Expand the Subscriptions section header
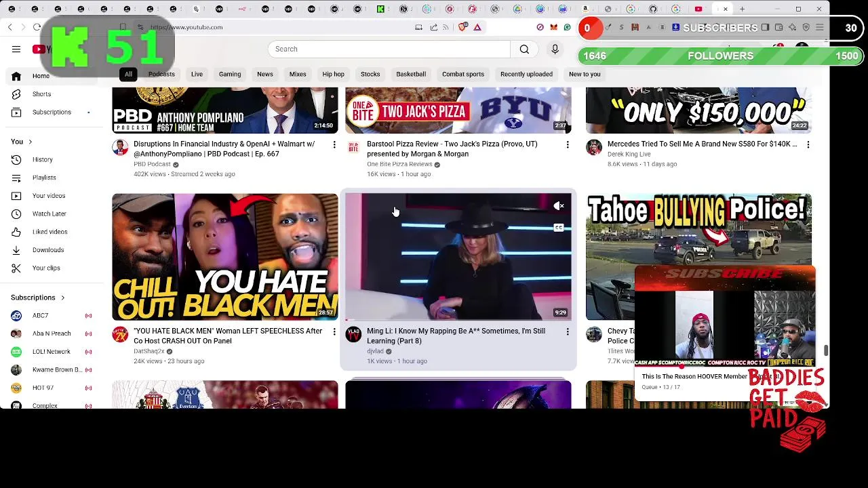This screenshot has width=868, height=488. [x=38, y=298]
